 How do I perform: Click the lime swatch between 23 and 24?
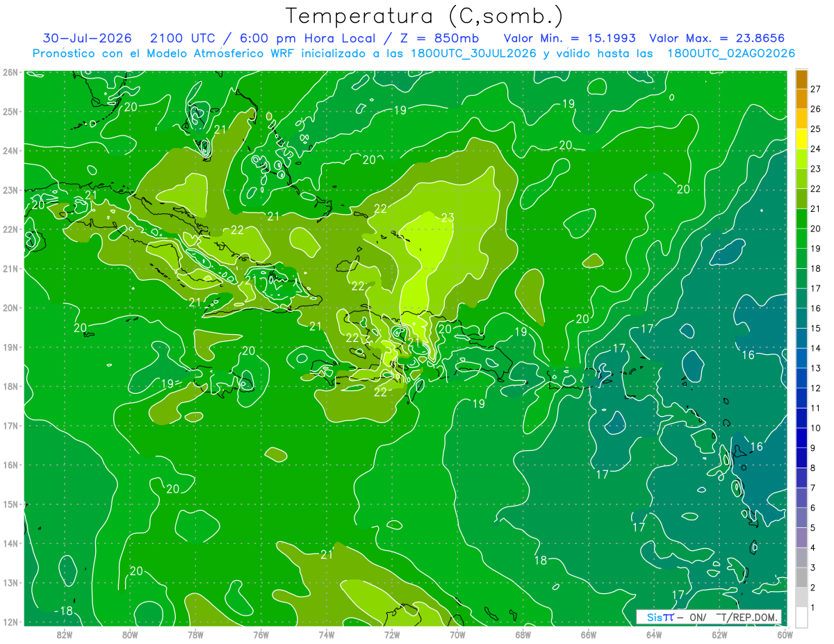tap(801, 159)
